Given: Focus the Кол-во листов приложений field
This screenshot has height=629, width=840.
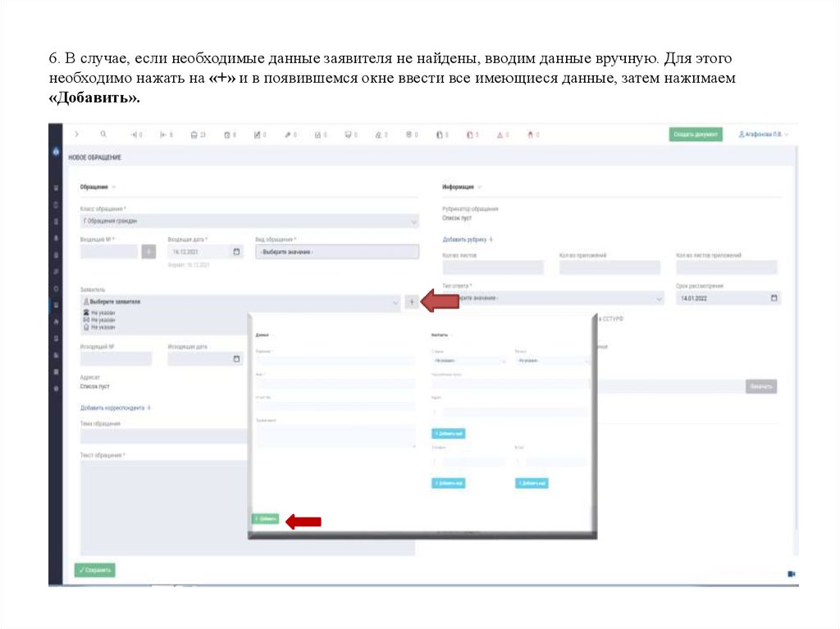Looking at the screenshot, I should coord(727,267).
